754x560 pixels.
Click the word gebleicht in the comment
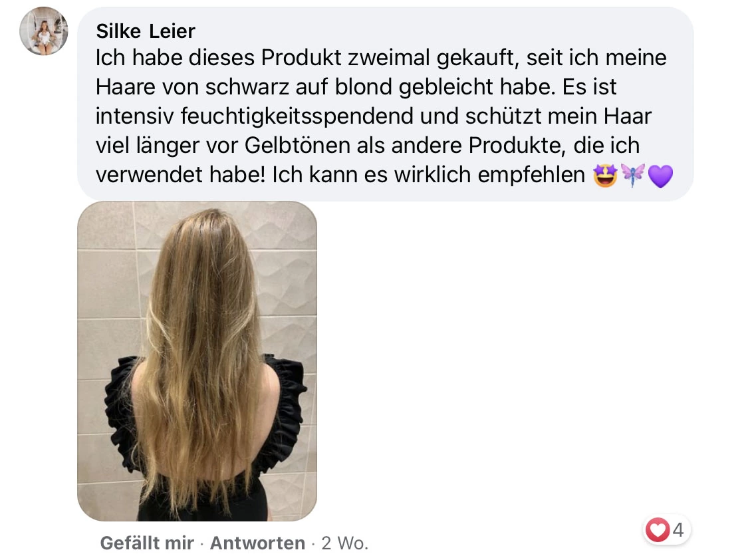click(445, 88)
